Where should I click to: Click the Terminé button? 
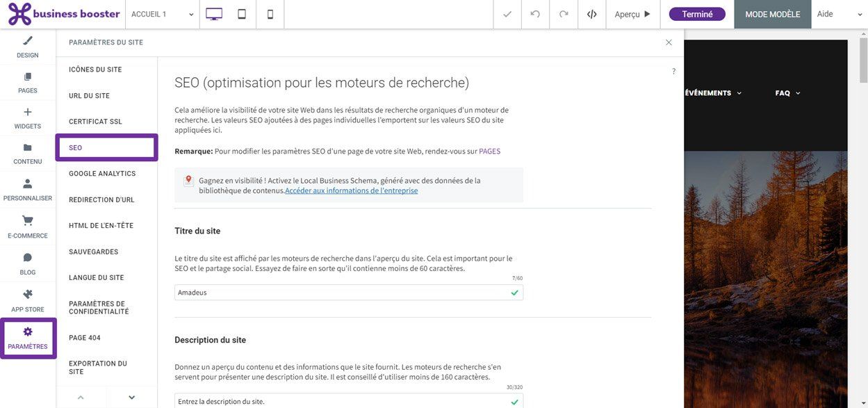coord(697,14)
